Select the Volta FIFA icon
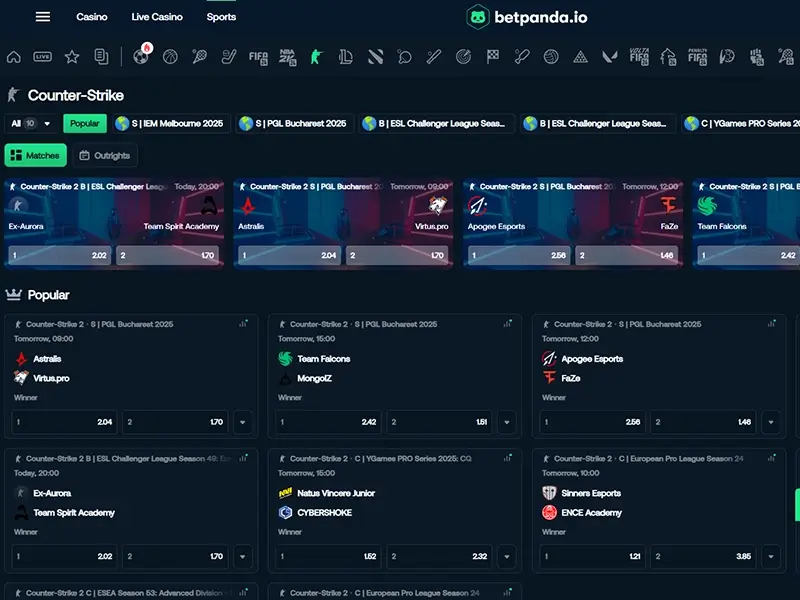The image size is (800, 600). (639, 57)
